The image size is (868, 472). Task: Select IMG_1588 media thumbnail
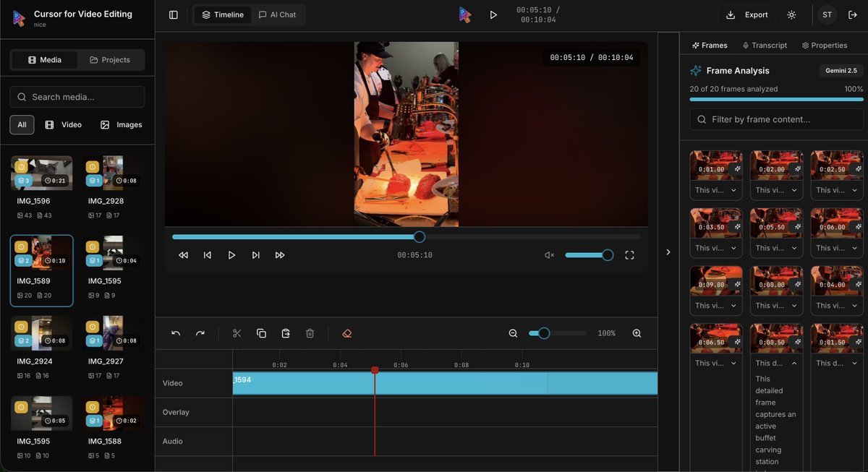click(x=113, y=413)
